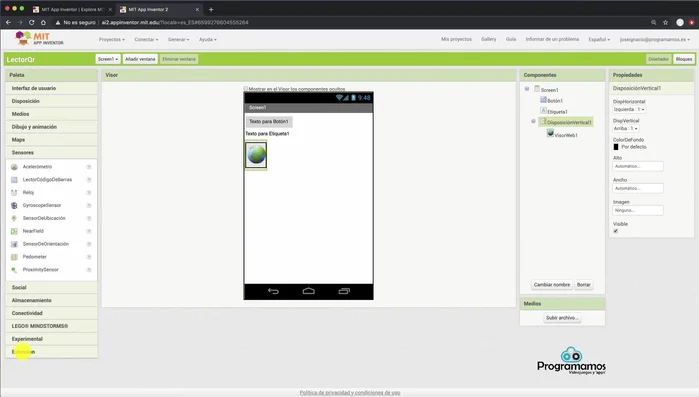Reload the browser page
699x397 pixels.
[31, 22]
